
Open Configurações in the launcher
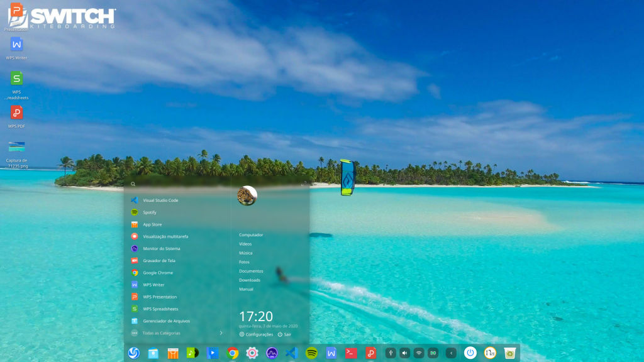pyautogui.click(x=257, y=334)
